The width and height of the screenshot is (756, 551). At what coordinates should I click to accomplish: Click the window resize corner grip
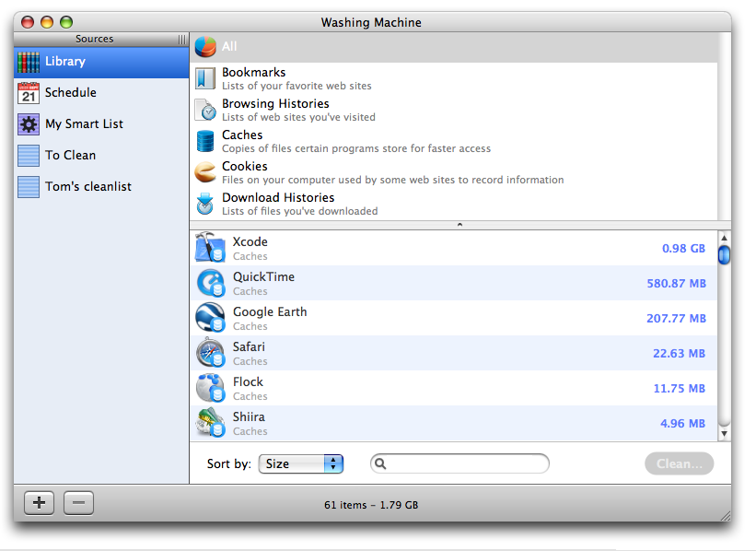coord(726,516)
